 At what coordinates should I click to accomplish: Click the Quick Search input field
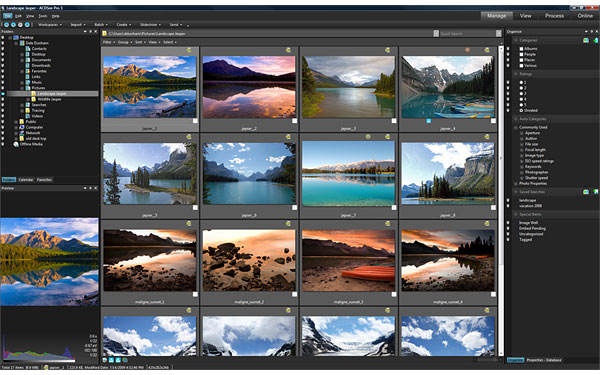point(467,34)
